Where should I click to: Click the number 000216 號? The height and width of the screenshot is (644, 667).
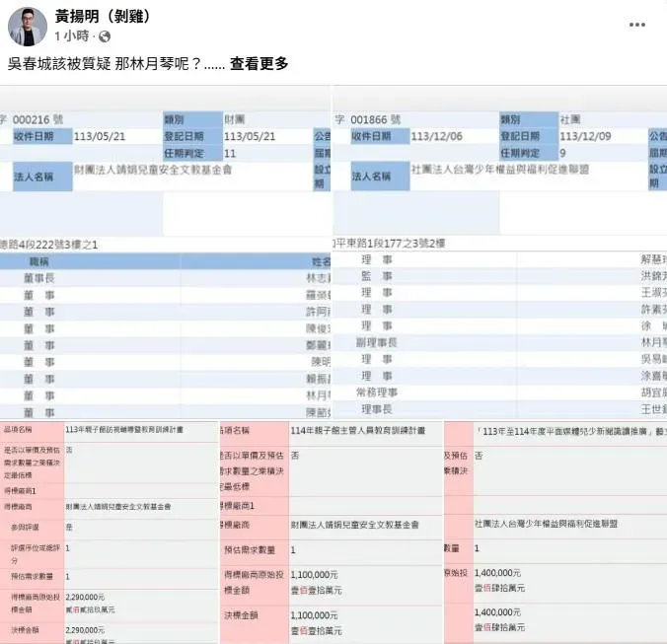[37, 120]
